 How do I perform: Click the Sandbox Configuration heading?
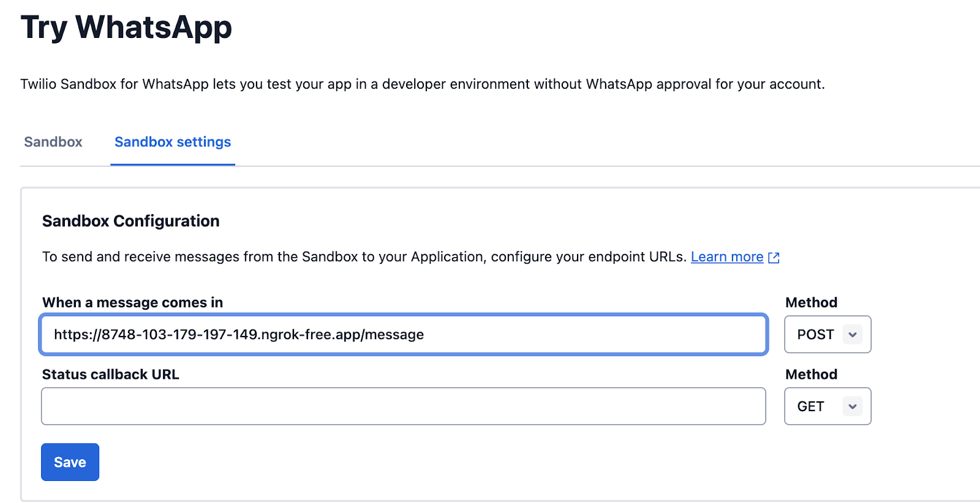point(130,221)
